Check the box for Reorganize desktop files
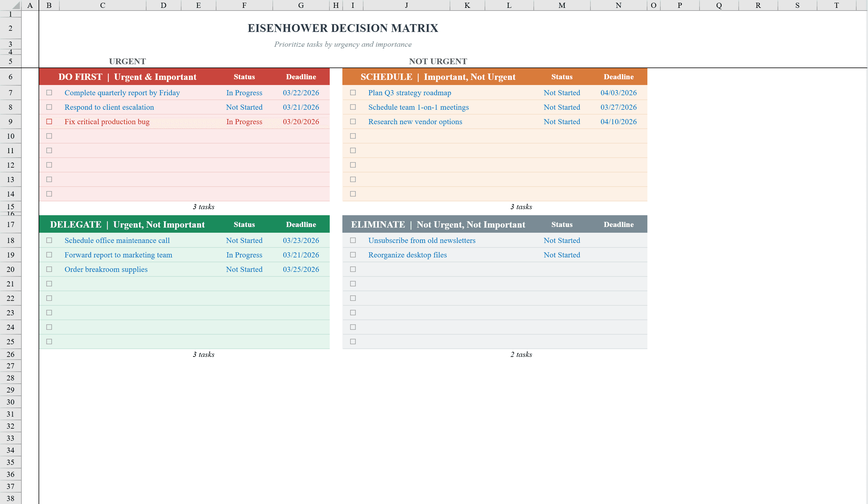 (353, 255)
